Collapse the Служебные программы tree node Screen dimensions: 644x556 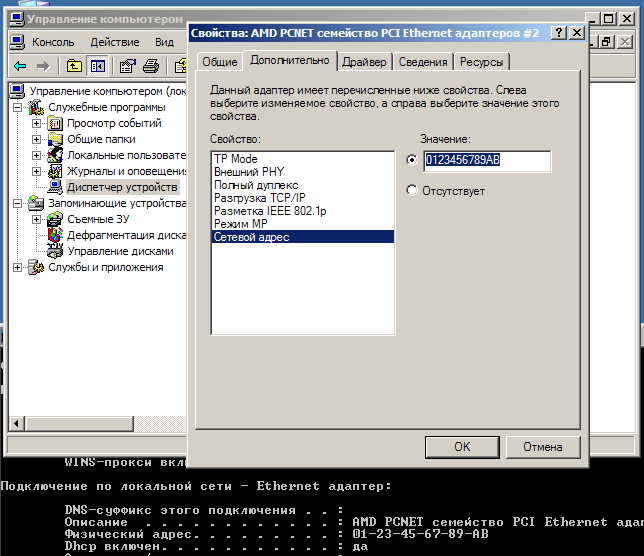click(x=18, y=108)
